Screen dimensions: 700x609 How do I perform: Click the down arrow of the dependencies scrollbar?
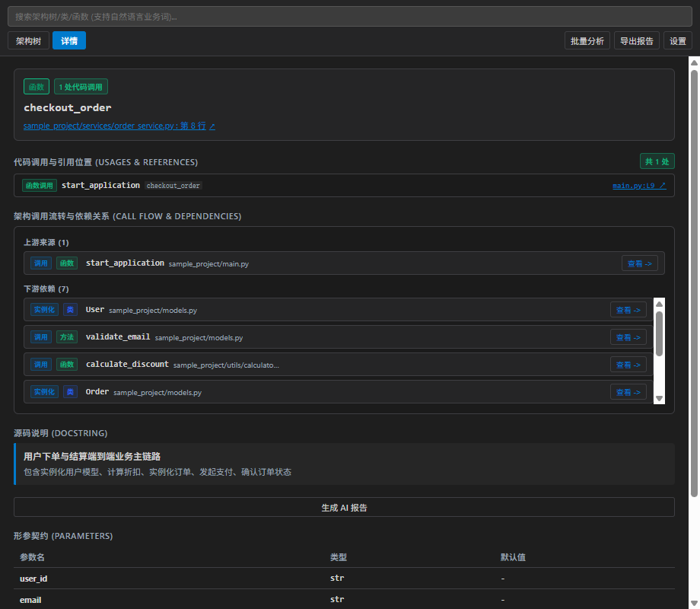[659, 399]
